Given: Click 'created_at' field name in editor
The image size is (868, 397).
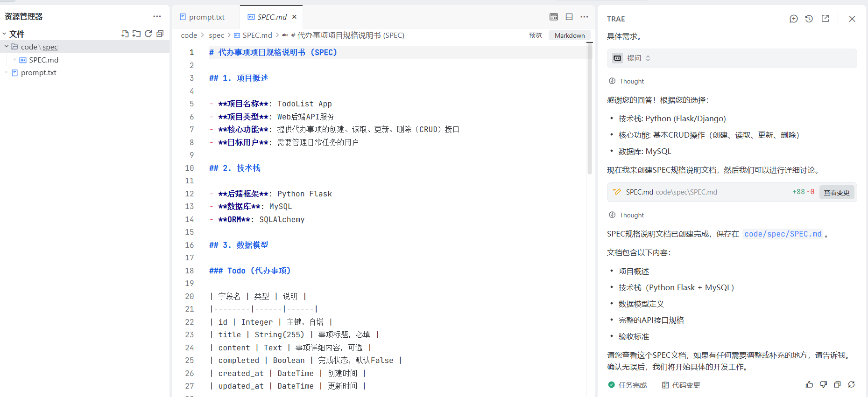Looking at the screenshot, I should (x=241, y=373).
